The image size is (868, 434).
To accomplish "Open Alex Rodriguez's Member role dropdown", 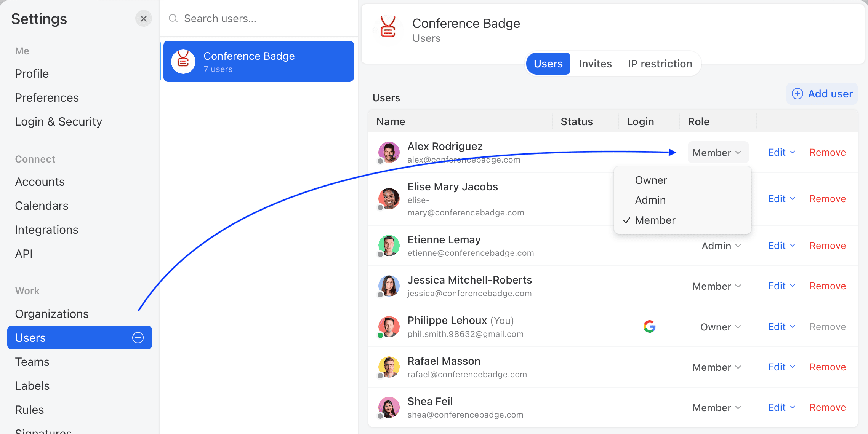I will [x=718, y=152].
